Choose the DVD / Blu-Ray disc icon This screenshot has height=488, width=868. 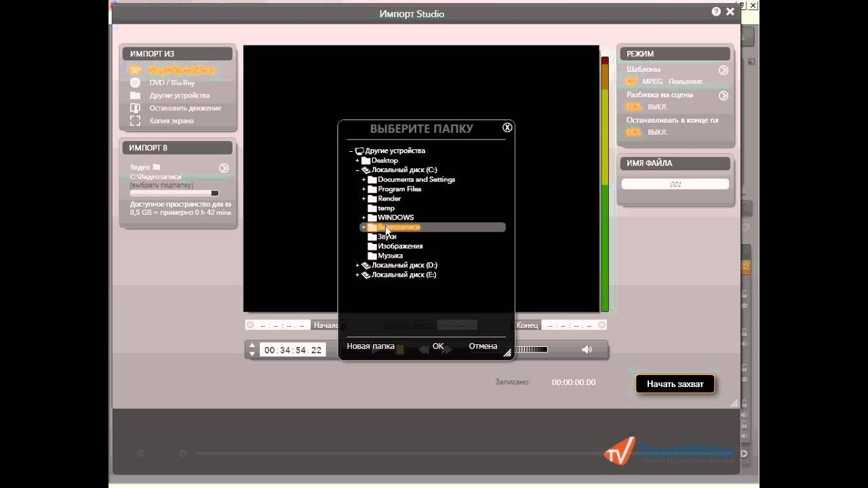click(136, 83)
